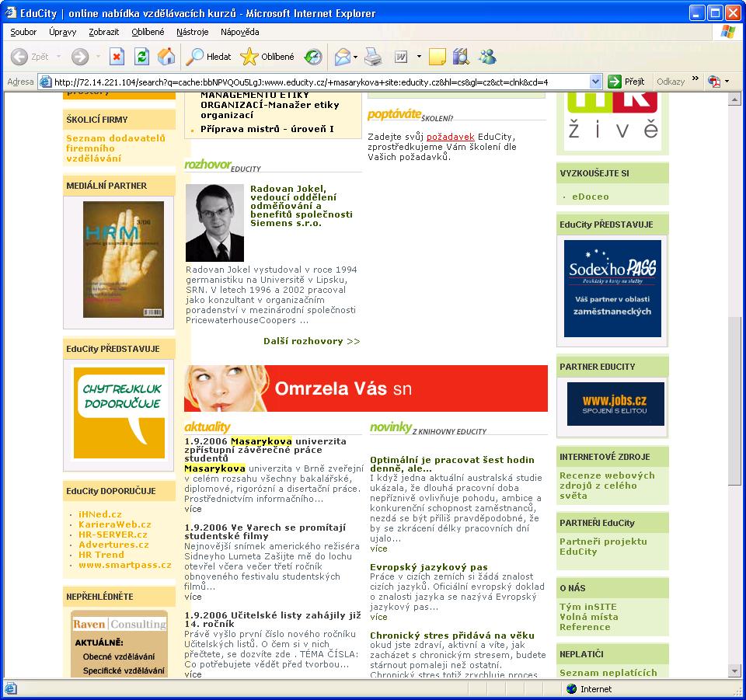746x700 pixels.
Task: Click the Mail envelope icon
Action: tap(342, 57)
